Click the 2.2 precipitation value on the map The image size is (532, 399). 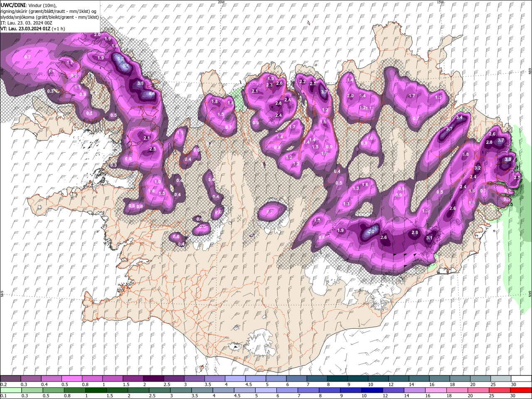tap(303, 81)
